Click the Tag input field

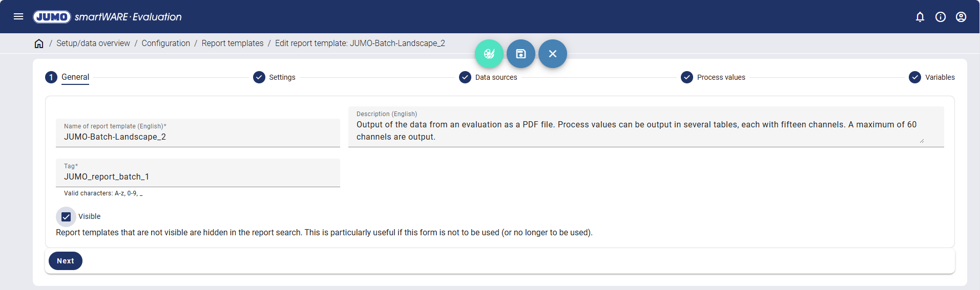click(x=198, y=176)
